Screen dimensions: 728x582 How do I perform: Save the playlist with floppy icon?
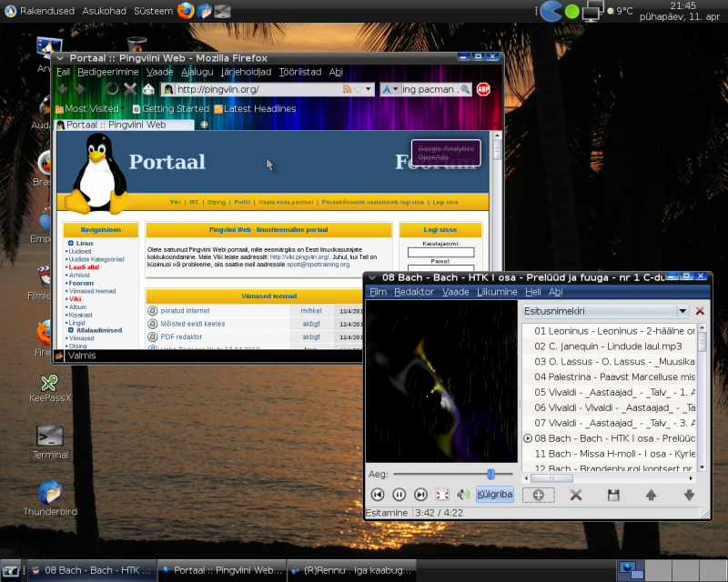point(613,496)
